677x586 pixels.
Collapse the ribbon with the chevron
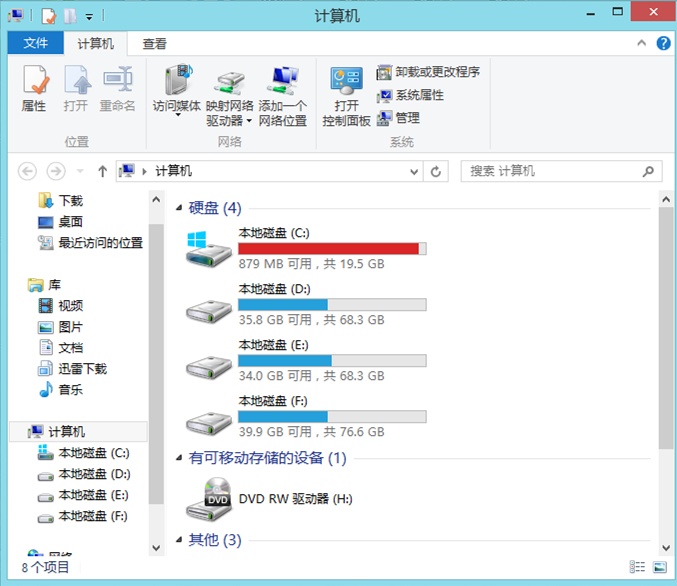coord(642,43)
